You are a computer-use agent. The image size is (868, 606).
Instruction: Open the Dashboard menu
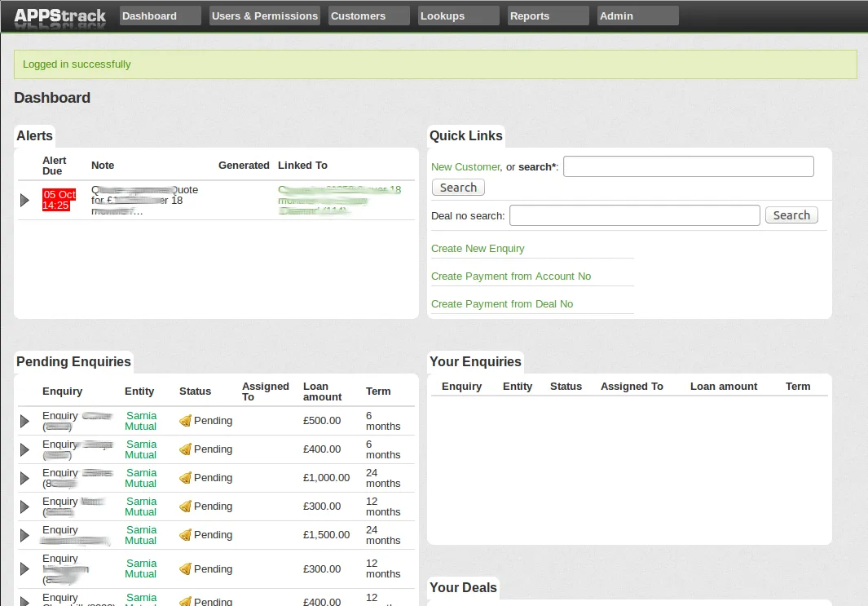(160, 16)
